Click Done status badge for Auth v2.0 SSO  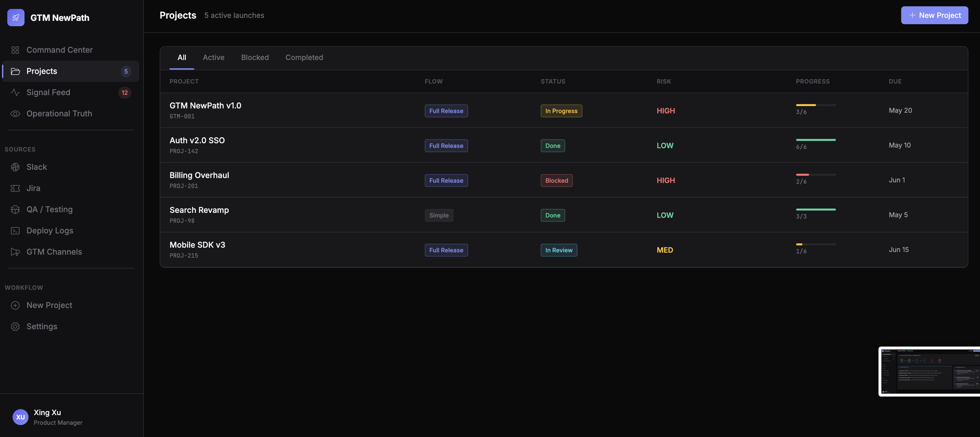coord(553,146)
